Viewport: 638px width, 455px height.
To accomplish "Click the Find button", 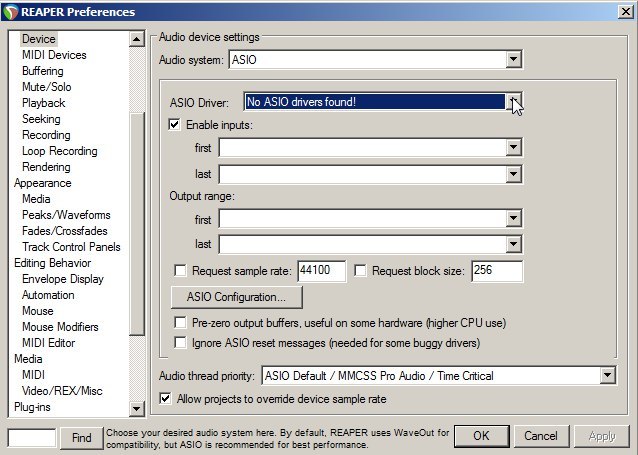I will [x=82, y=438].
